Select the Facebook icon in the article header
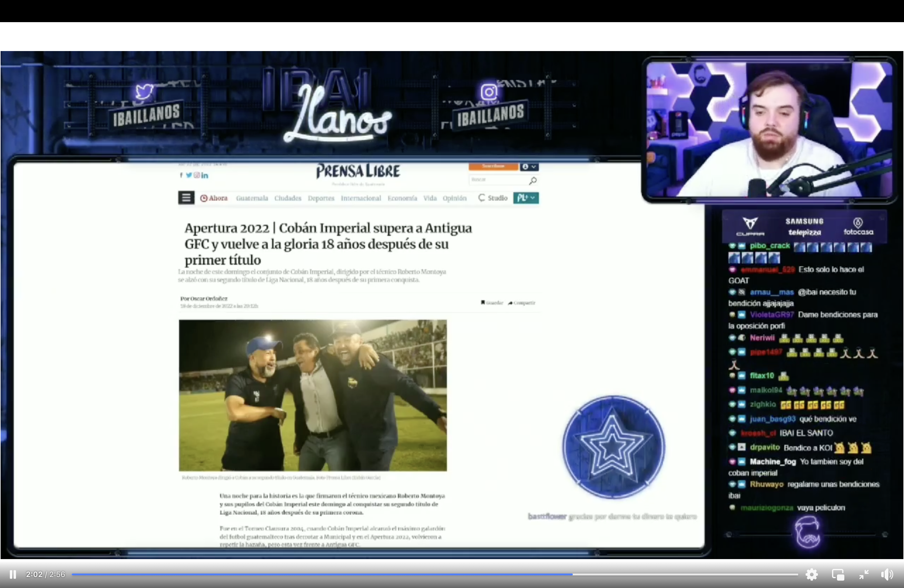904x588 pixels. click(181, 175)
